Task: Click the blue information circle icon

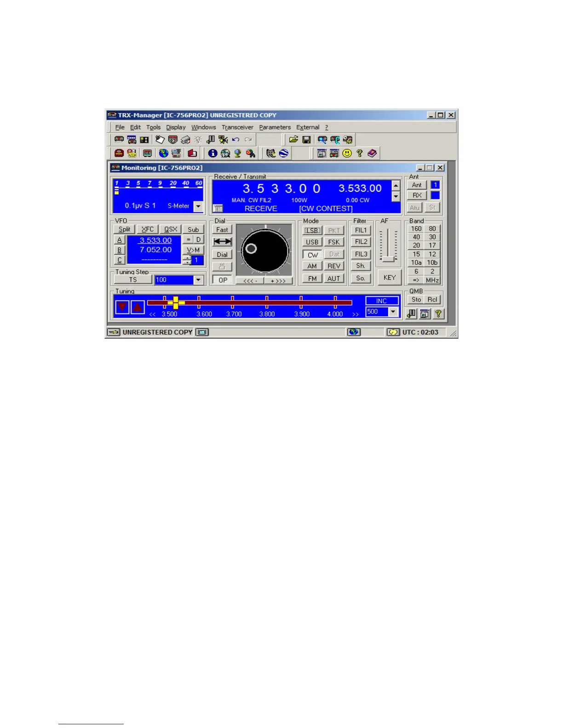Action: tap(213, 153)
